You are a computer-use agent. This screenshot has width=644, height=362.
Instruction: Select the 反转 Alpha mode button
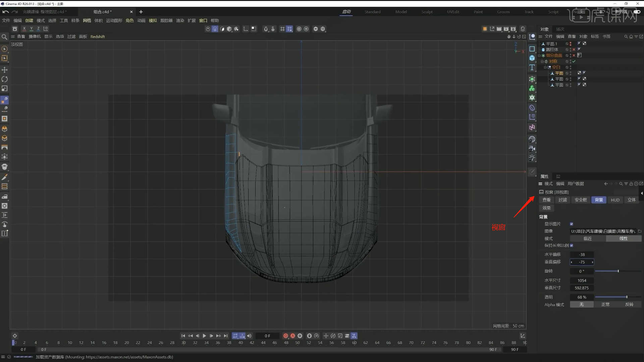coord(629,304)
